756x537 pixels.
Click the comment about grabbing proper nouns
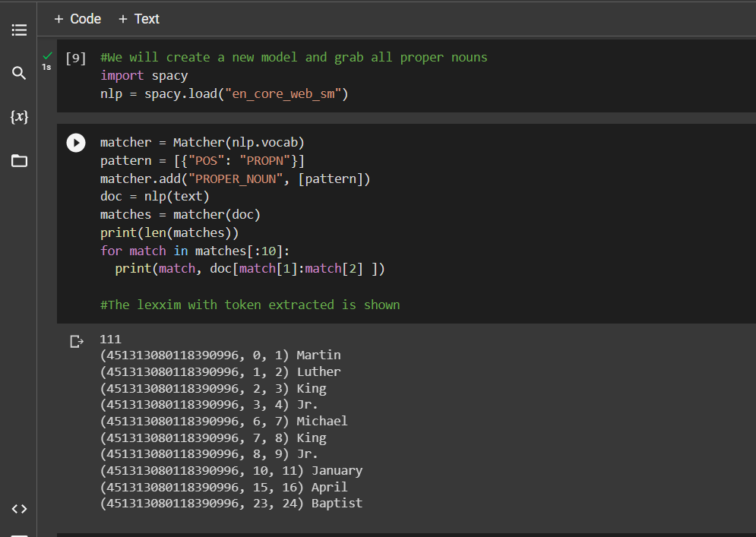[x=293, y=58]
